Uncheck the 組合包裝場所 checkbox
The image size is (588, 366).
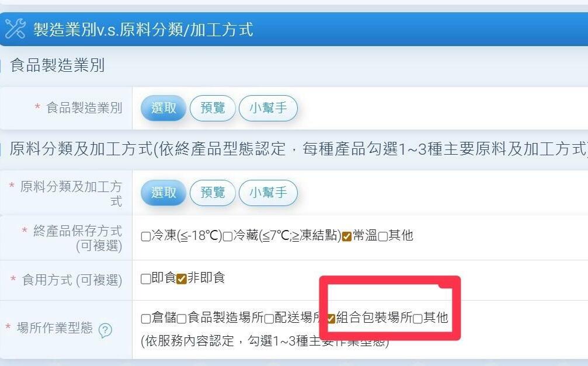pos(330,318)
